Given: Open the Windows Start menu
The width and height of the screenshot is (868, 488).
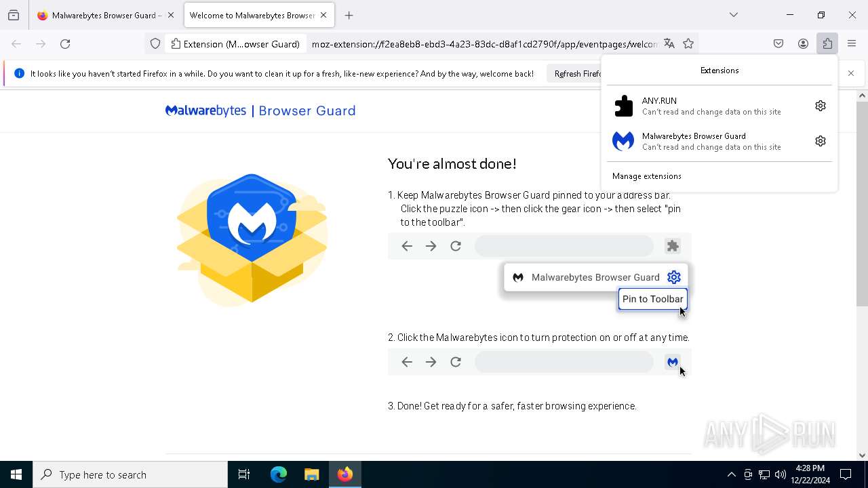Looking at the screenshot, I should [x=16, y=474].
